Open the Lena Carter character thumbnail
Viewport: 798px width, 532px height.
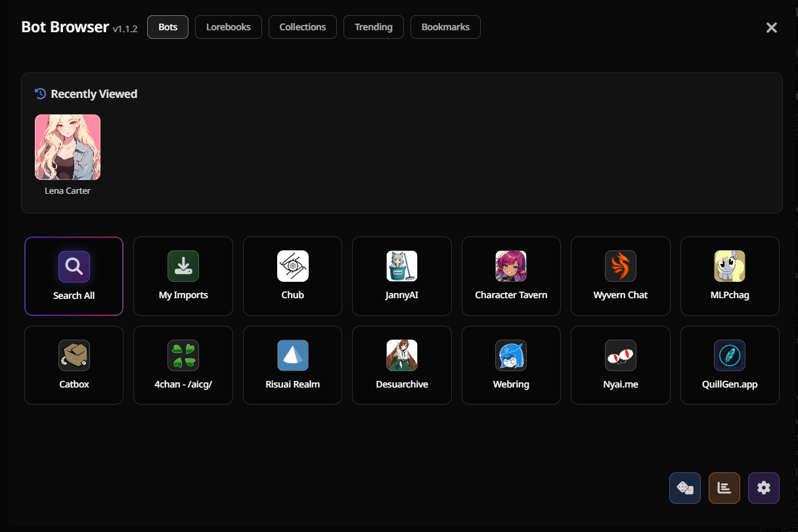pos(68,147)
